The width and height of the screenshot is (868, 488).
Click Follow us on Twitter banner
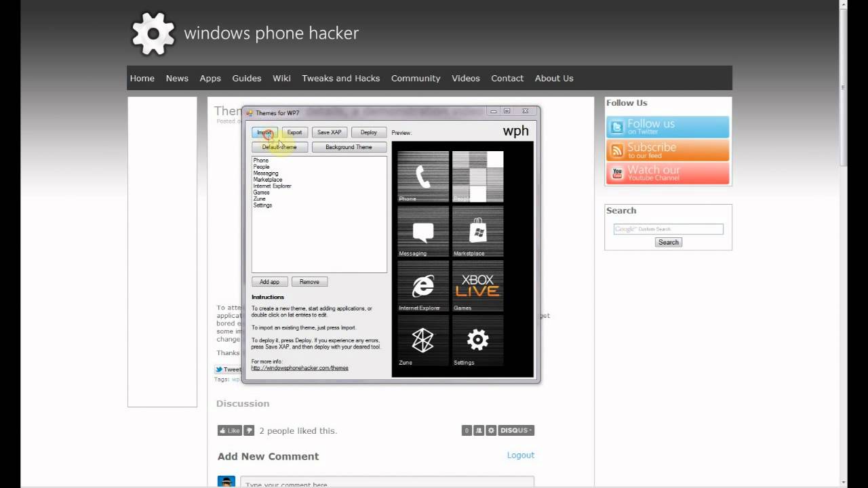(668, 127)
